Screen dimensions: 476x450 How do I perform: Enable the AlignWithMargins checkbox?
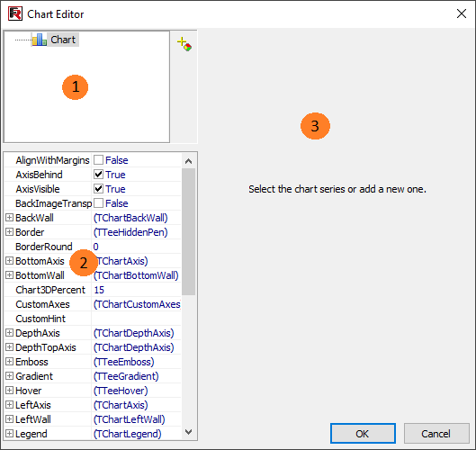98,160
